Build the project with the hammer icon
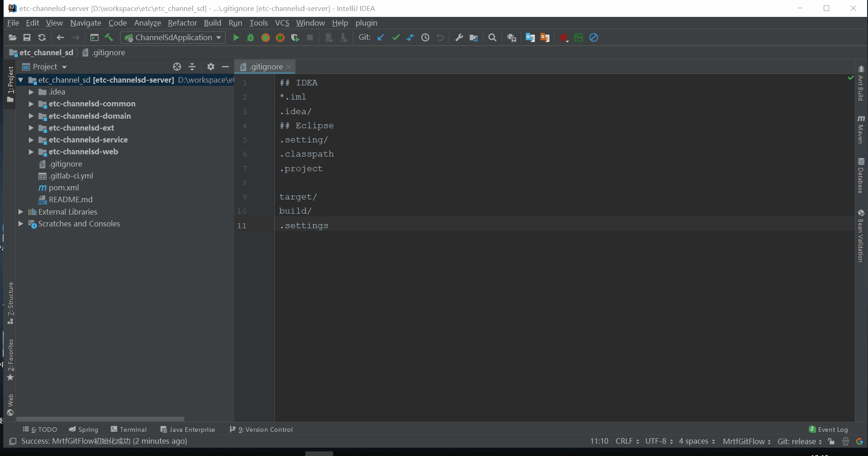Screen dimensions: 868x456 109,37
